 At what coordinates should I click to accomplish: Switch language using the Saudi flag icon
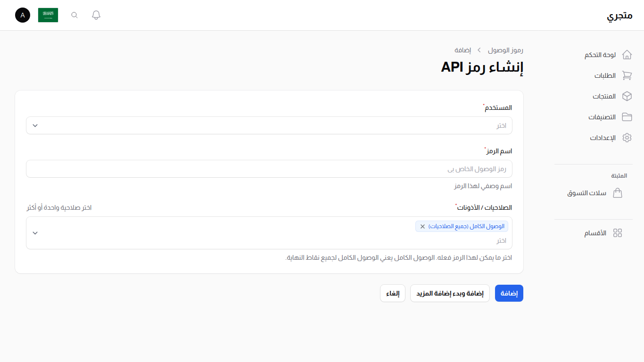coord(48,15)
